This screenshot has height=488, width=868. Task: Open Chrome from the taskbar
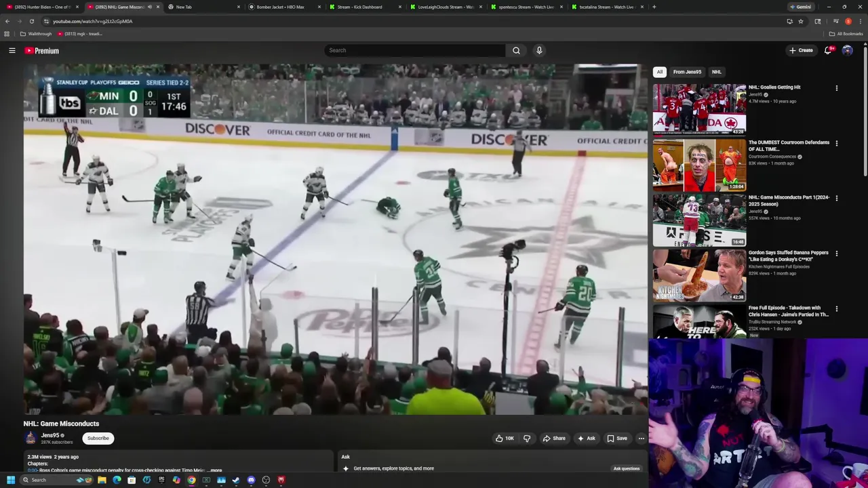coord(191,480)
